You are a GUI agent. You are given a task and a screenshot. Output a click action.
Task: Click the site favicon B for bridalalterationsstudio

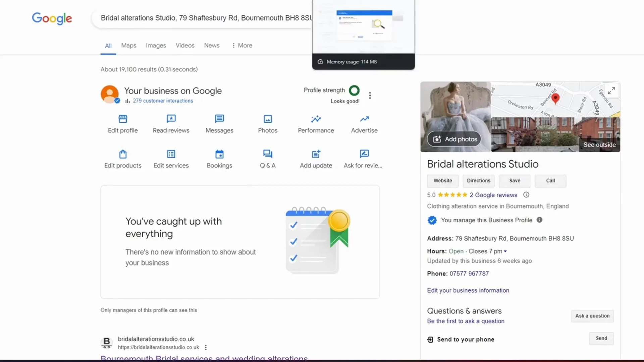(x=107, y=343)
